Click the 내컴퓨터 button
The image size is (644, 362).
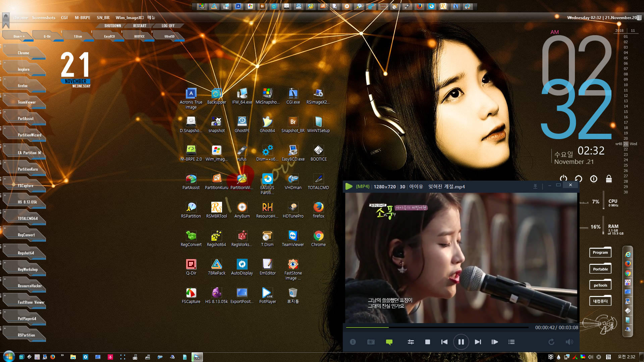[x=600, y=301]
